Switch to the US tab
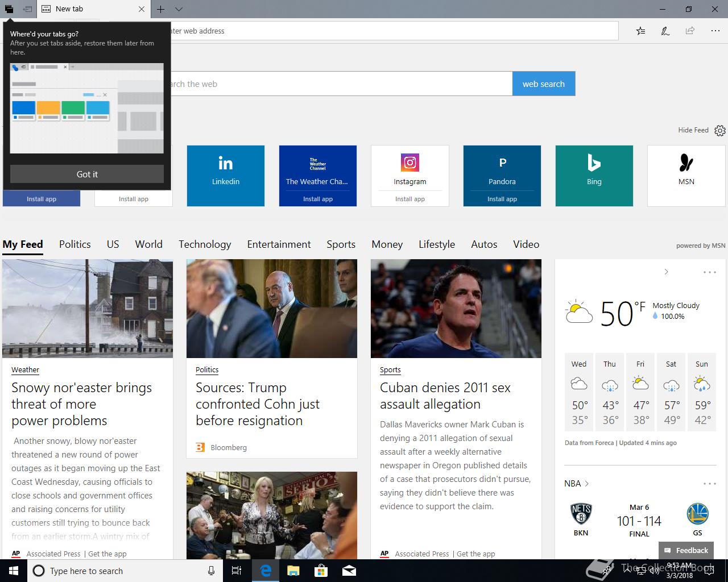The width and height of the screenshot is (728, 582). [x=113, y=244]
